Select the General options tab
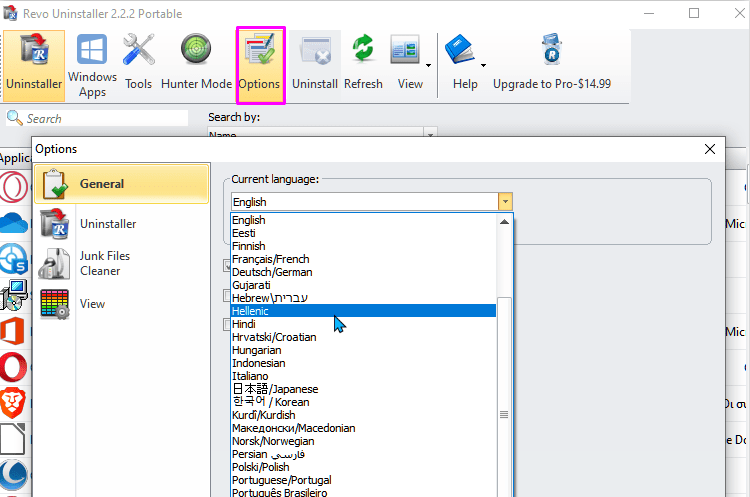 [x=121, y=184]
